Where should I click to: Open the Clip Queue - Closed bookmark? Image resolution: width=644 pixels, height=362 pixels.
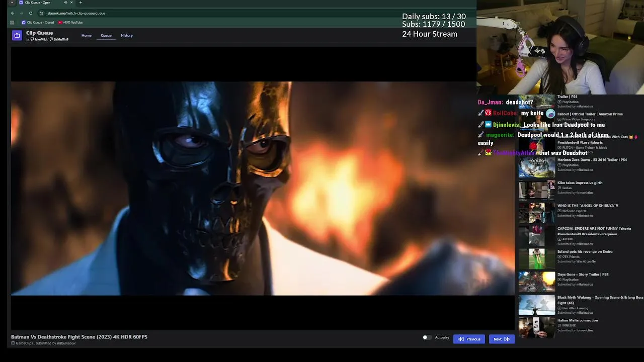click(x=38, y=23)
